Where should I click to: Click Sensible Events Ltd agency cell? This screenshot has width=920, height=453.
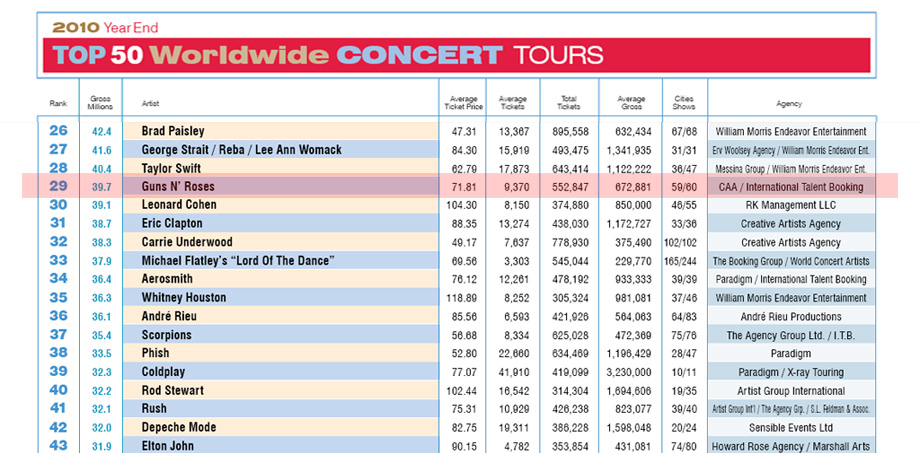pos(791,428)
